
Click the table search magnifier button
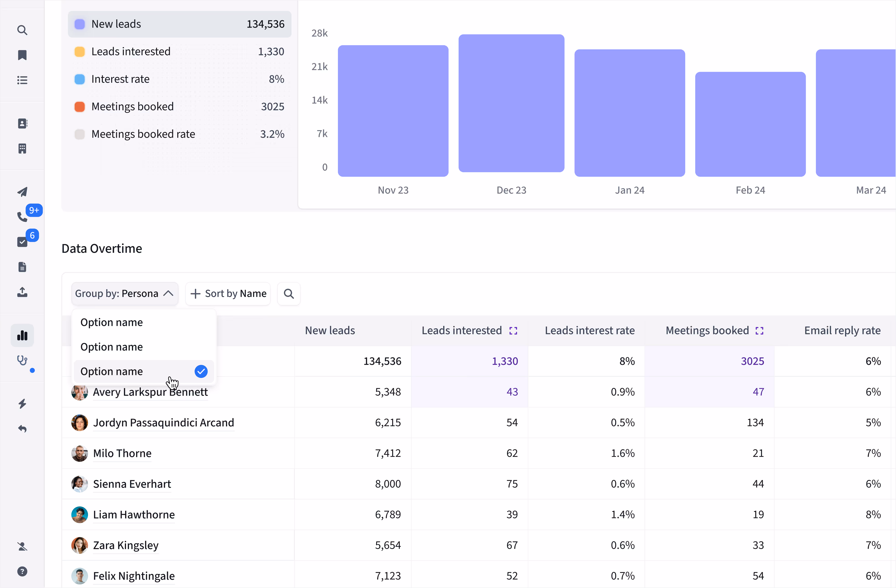[289, 294]
